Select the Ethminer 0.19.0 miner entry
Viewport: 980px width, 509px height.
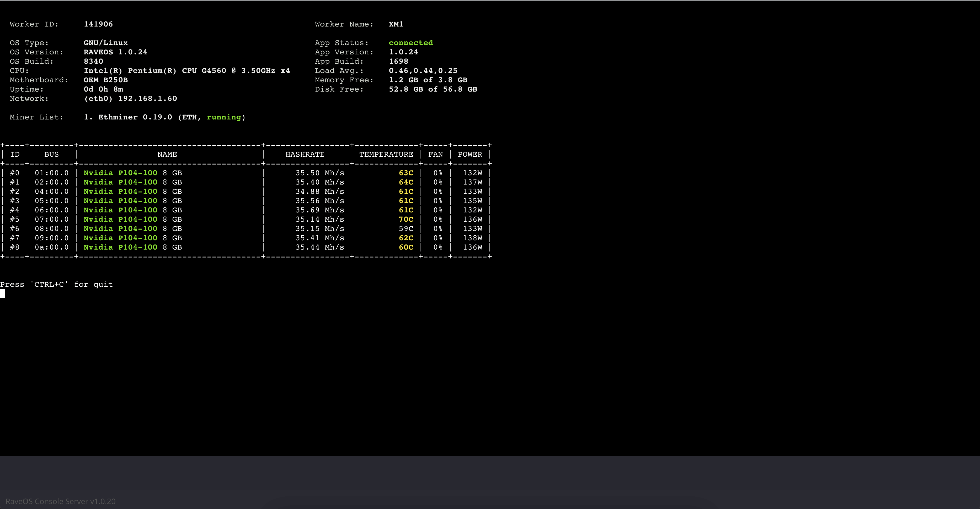[x=135, y=117]
